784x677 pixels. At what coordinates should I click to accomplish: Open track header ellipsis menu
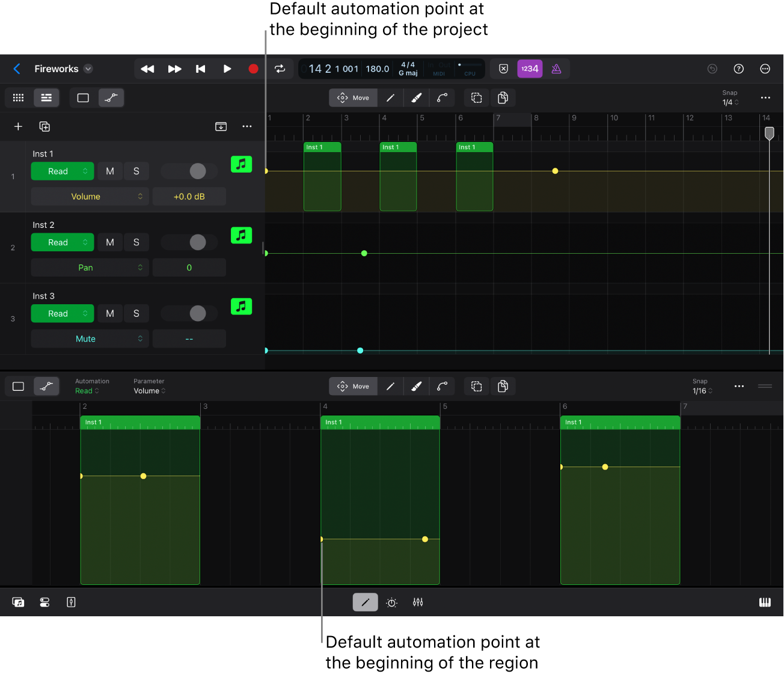coord(247,126)
